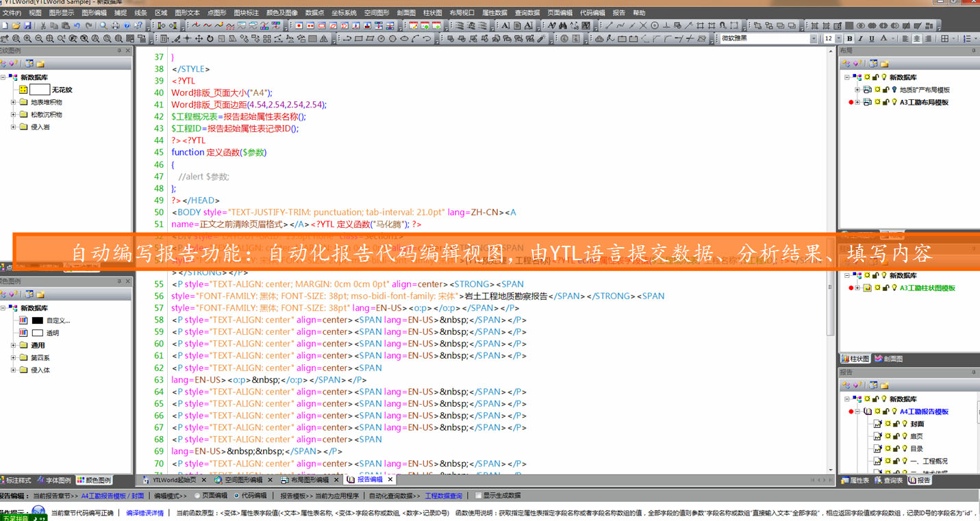Click the 无花纹 pattern swatch box
The height and width of the screenshot is (521, 980).
coord(40,90)
